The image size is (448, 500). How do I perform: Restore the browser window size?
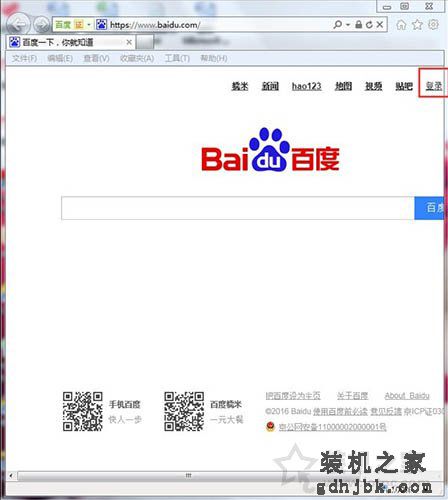(x=405, y=6)
